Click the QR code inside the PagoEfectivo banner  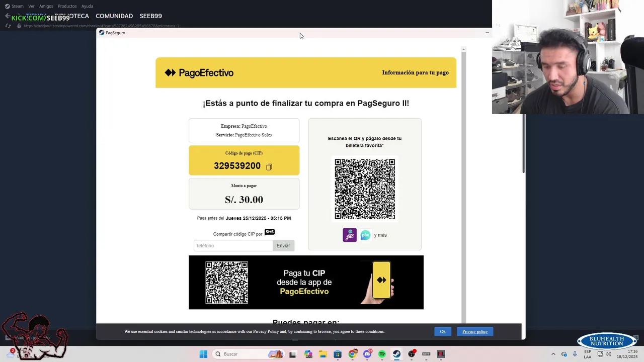226,282
